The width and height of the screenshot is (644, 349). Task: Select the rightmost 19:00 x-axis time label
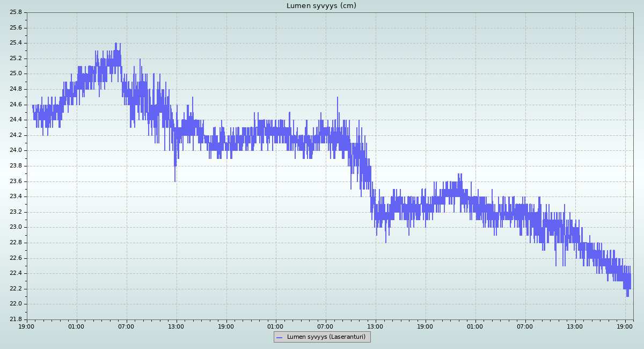(625, 326)
